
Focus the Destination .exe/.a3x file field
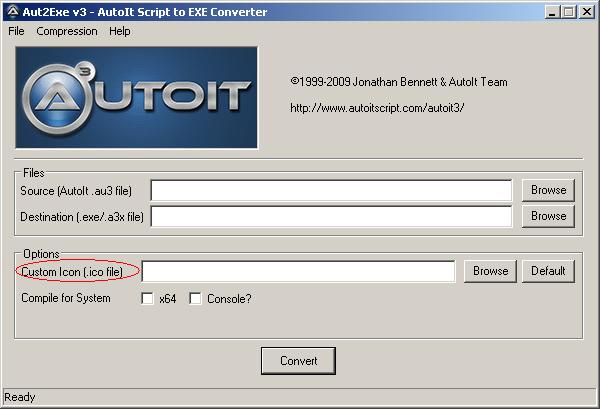331,216
